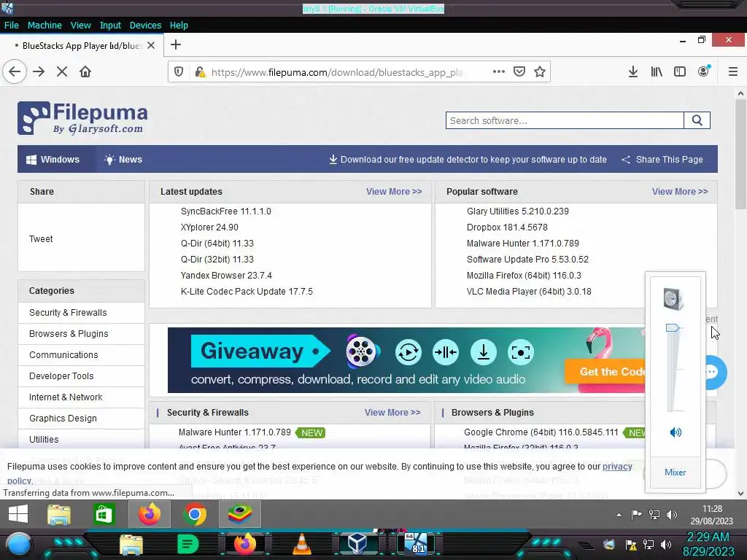View site security padlock information
The width and height of the screenshot is (747, 560).
click(200, 72)
